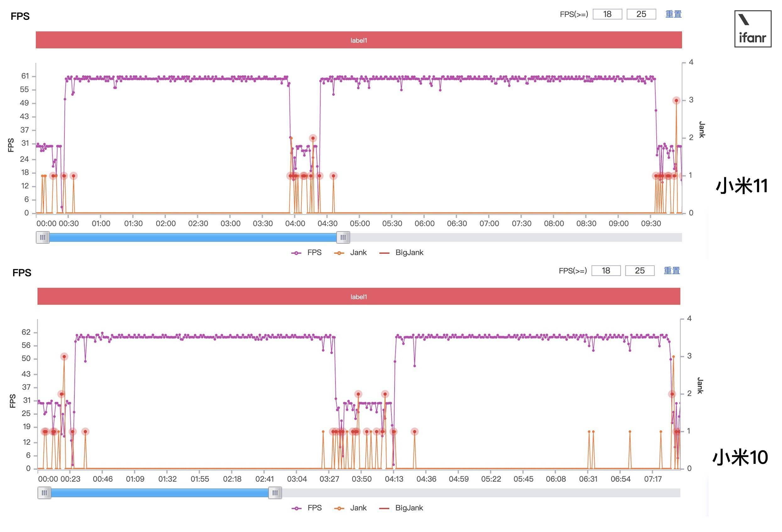Click 重置 reset link in top chart

click(x=673, y=14)
